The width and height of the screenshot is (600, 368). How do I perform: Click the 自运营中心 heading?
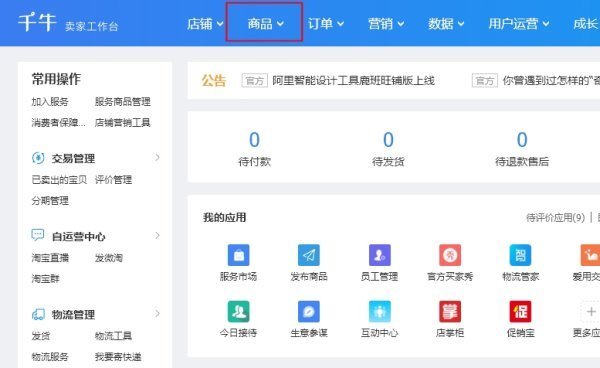pos(78,236)
